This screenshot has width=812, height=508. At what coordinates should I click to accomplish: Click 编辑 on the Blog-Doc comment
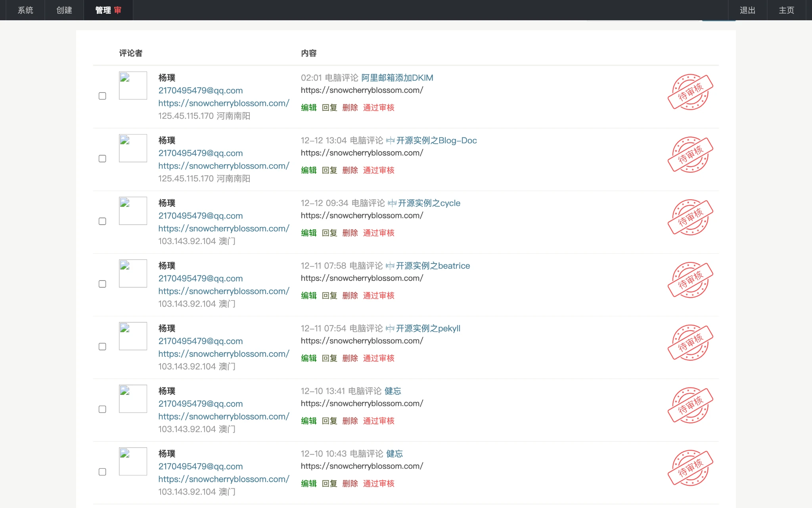(x=308, y=170)
